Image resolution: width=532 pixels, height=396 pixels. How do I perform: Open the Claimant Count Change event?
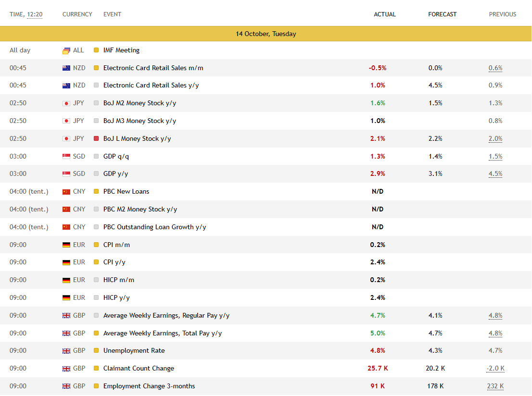click(x=139, y=369)
